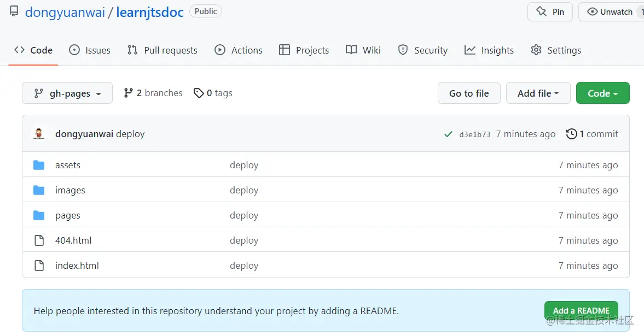Open the dongyuanwai owner link

(65, 12)
